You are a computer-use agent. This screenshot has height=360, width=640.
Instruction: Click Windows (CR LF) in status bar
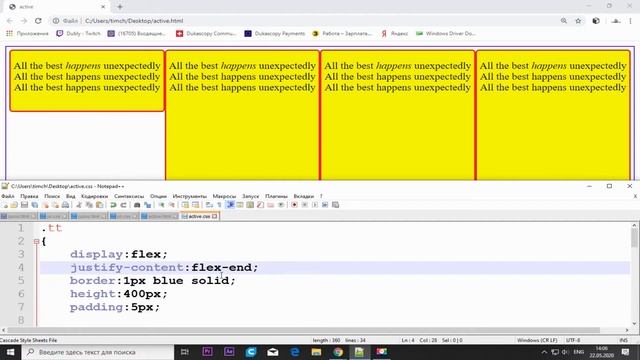[537, 340]
